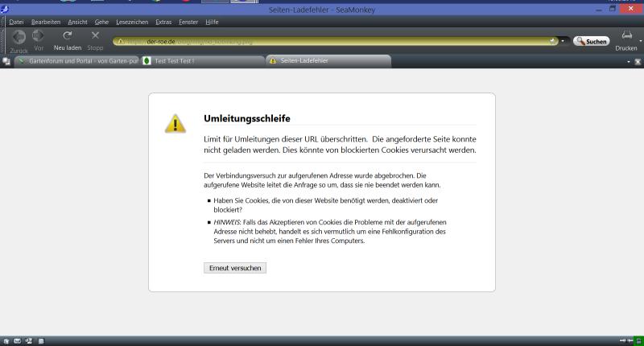This screenshot has width=644, height=346.
Task: Click the new tab icon left of tabs
Action: 6,61
